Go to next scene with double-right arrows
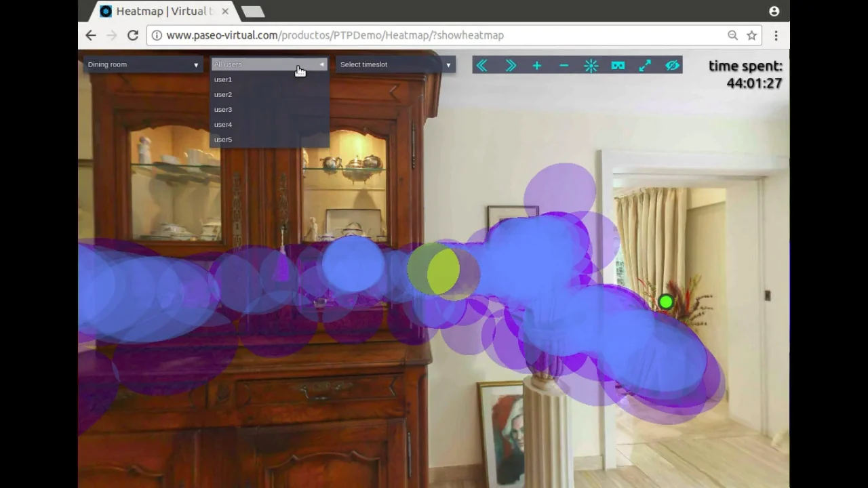This screenshot has height=488, width=868. (510, 65)
